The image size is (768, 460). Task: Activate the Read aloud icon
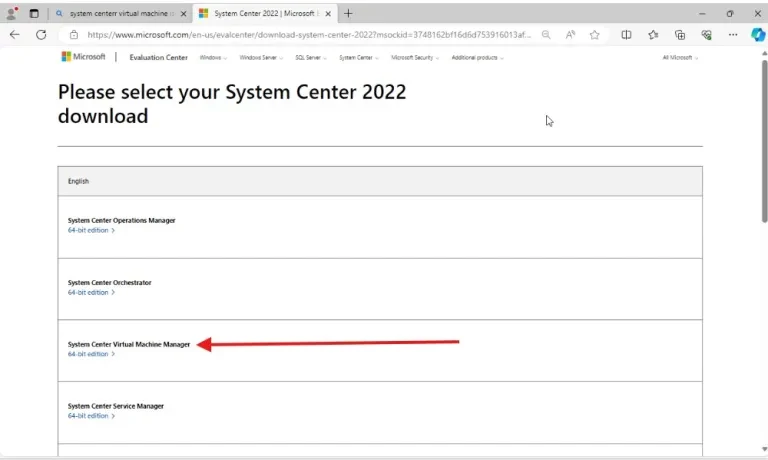point(570,35)
